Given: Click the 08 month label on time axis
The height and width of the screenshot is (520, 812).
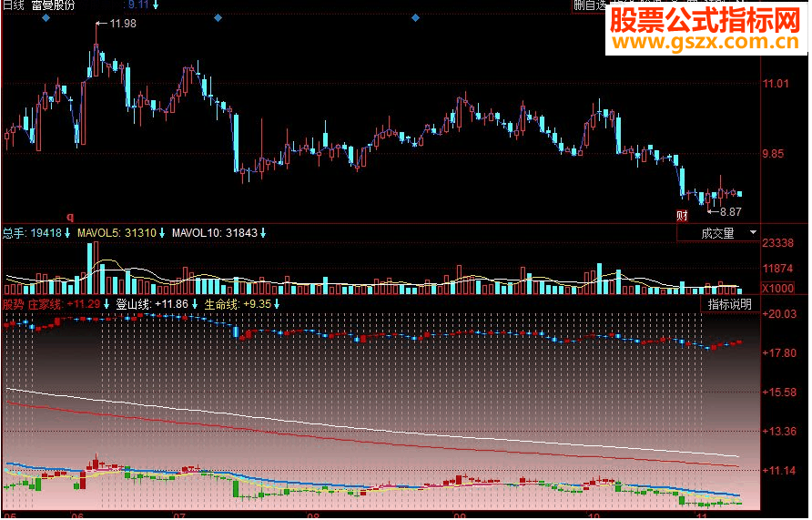Looking at the screenshot, I should tap(314, 516).
